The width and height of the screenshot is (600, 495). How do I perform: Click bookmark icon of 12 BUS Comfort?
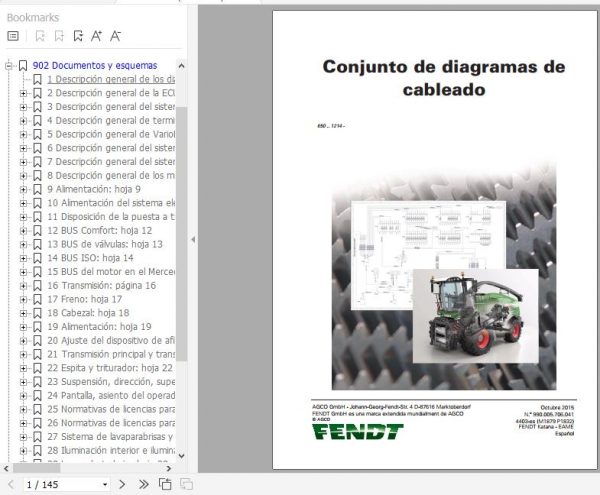(x=37, y=231)
